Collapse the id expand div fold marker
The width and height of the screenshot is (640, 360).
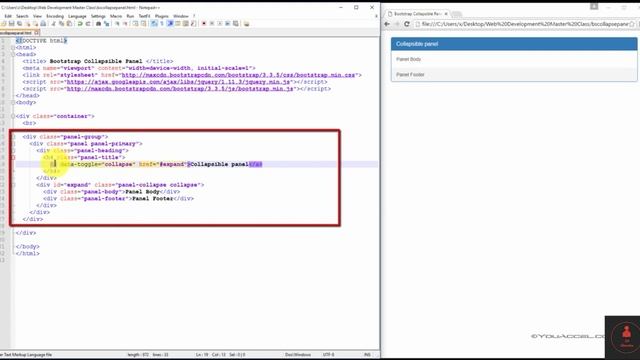pos(13,185)
